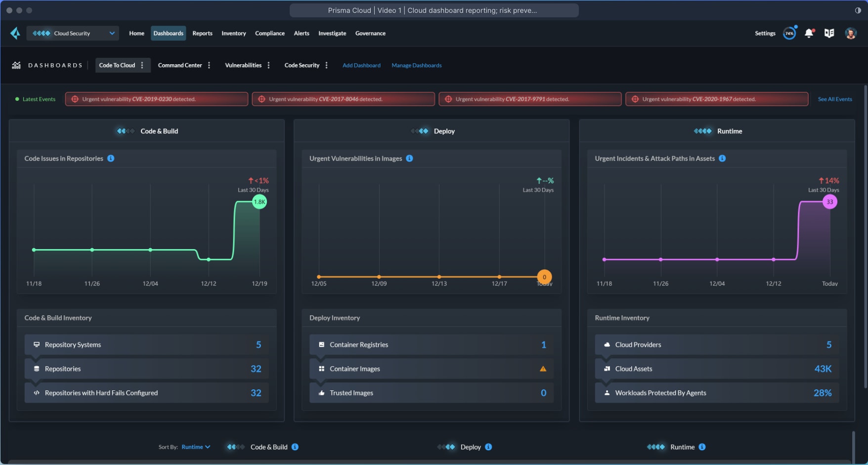The width and height of the screenshot is (868, 465).
Task: Open the kebab menu next to Code To Cloud
Action: [142, 65]
